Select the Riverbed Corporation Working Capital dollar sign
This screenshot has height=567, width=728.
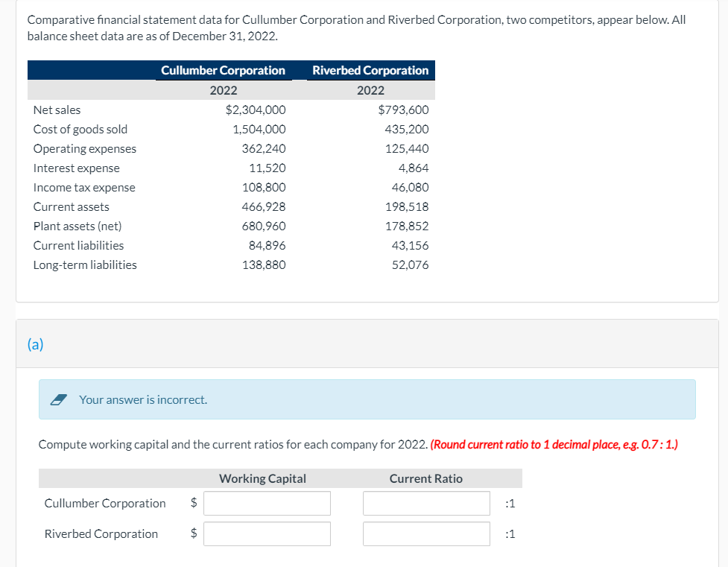[192, 533]
